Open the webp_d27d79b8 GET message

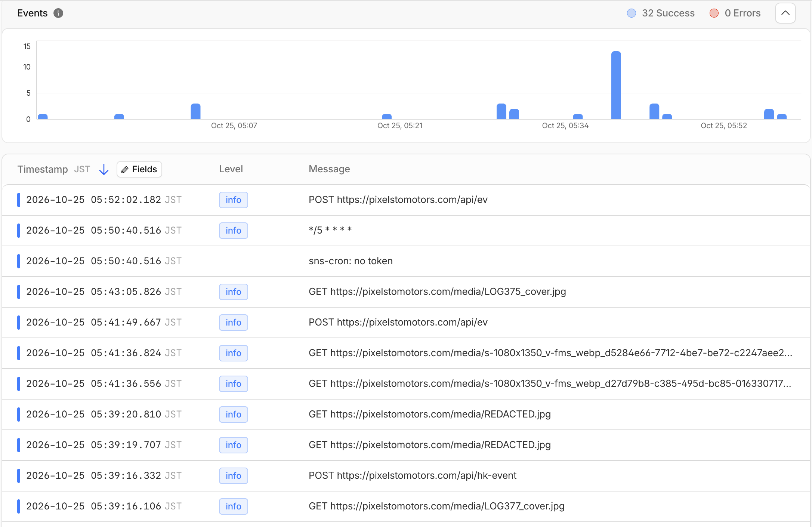coord(550,383)
